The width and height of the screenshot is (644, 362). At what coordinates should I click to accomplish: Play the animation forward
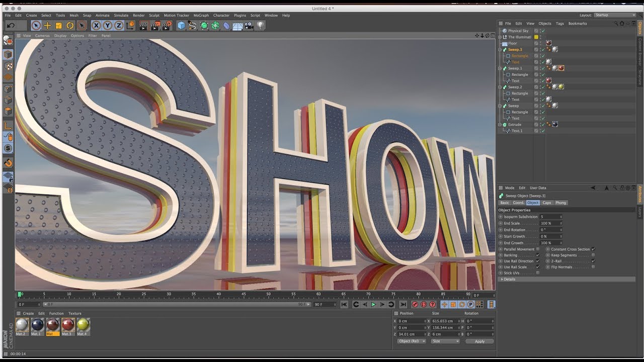coord(373,304)
